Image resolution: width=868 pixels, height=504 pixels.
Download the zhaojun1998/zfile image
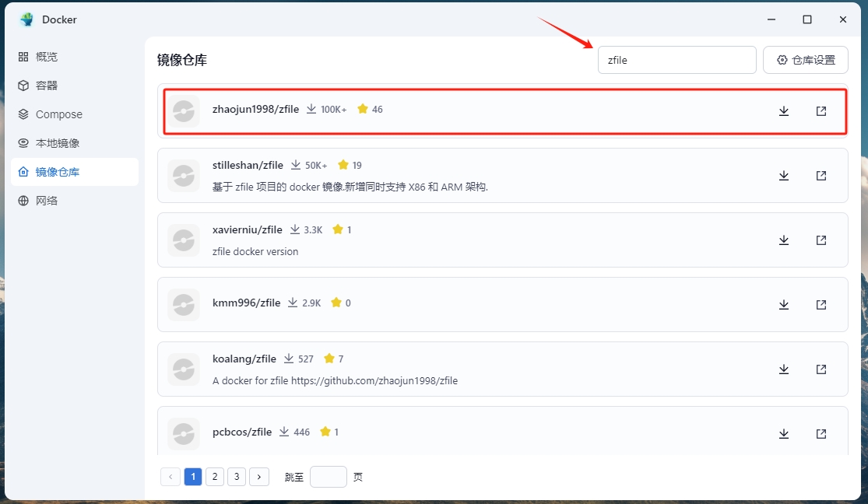(784, 111)
